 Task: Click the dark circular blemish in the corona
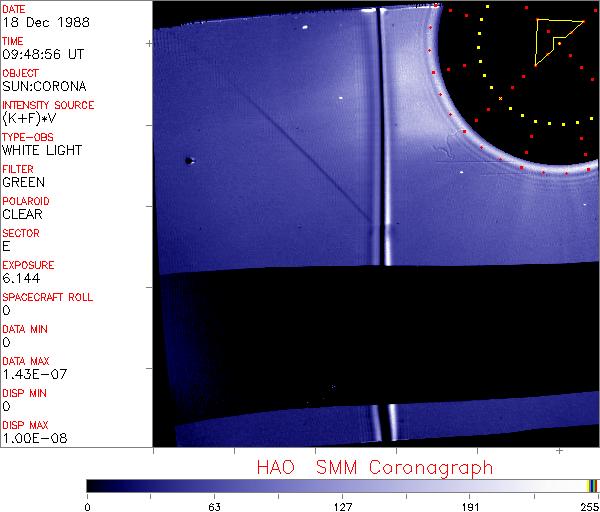pyautogui.click(x=189, y=160)
